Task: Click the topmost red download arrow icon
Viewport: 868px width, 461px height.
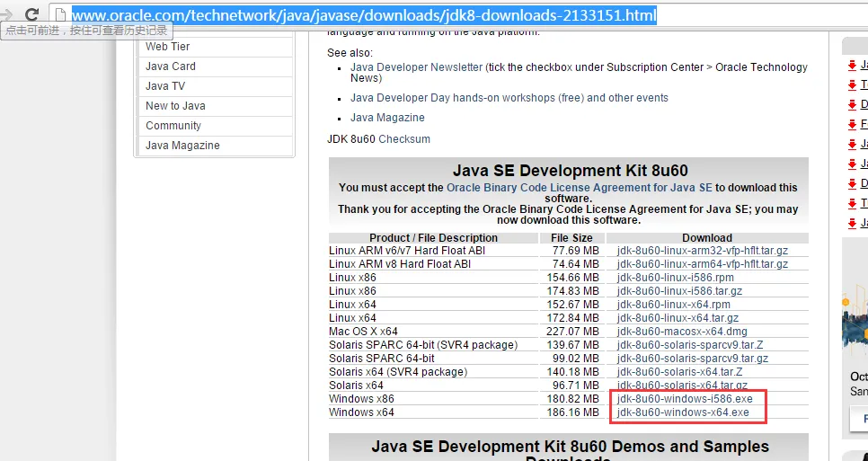Action: (x=853, y=66)
